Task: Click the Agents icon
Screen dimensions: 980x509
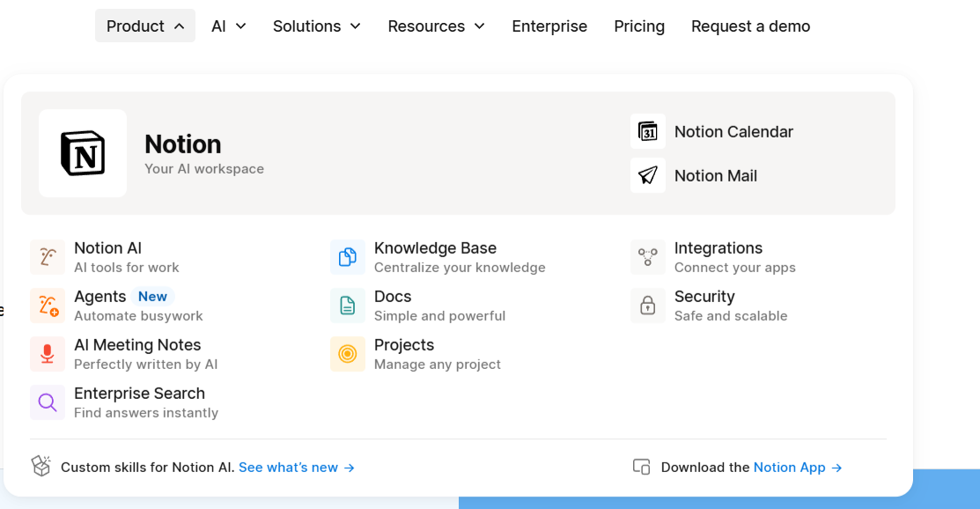Action: pos(48,305)
